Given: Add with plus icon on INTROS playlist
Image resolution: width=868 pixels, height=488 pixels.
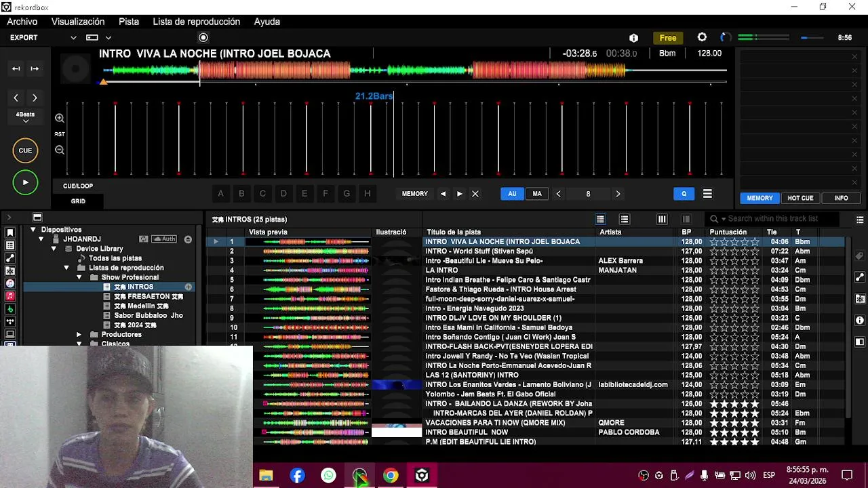Looking at the screenshot, I should click(x=188, y=287).
